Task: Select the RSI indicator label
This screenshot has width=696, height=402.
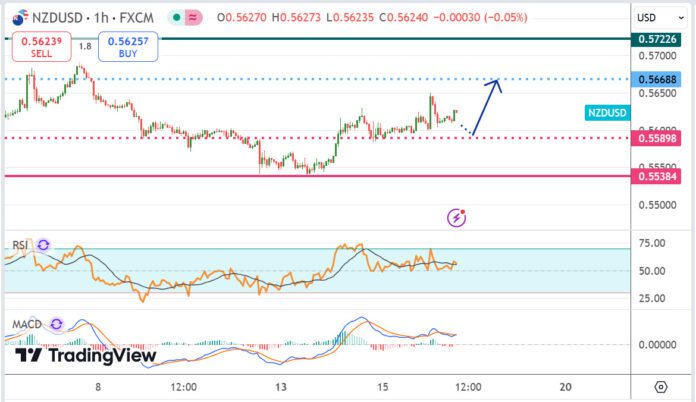Action: (x=19, y=243)
